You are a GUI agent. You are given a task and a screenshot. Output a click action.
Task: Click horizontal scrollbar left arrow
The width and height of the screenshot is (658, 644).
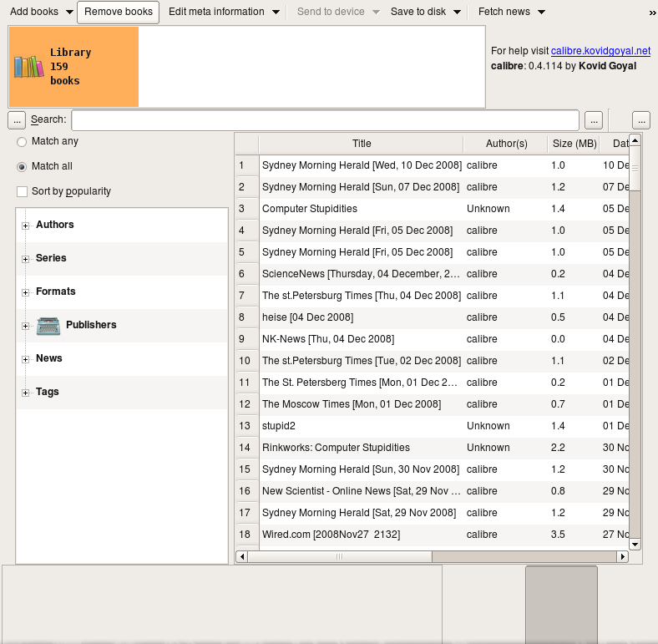(241, 556)
